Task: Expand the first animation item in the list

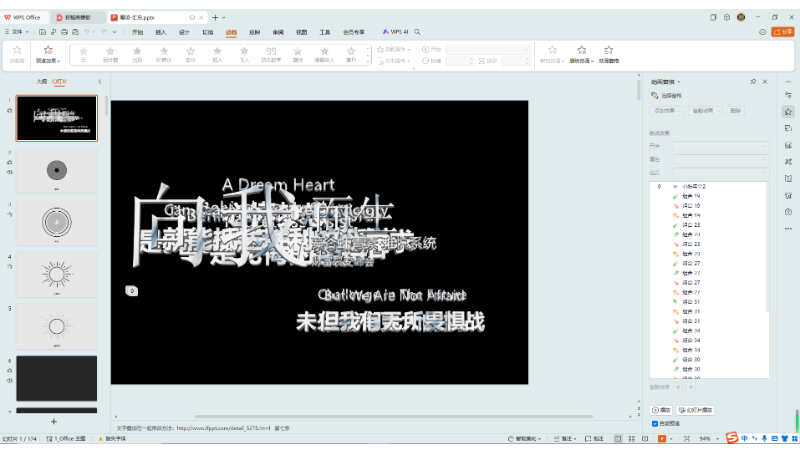Action: [675, 187]
